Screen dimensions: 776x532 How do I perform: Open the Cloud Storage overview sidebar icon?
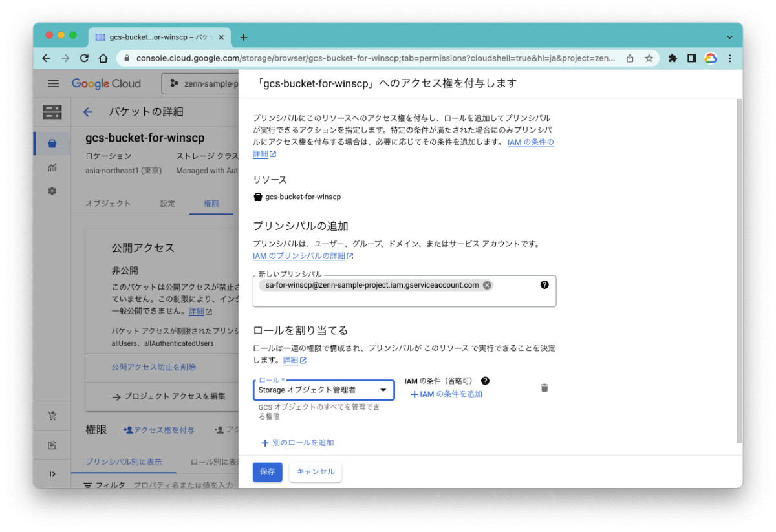click(52, 112)
